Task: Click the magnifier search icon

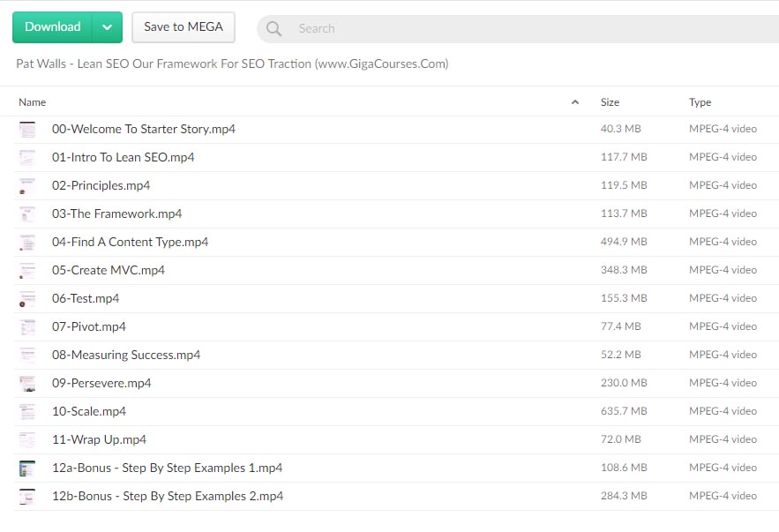Action: [273, 28]
